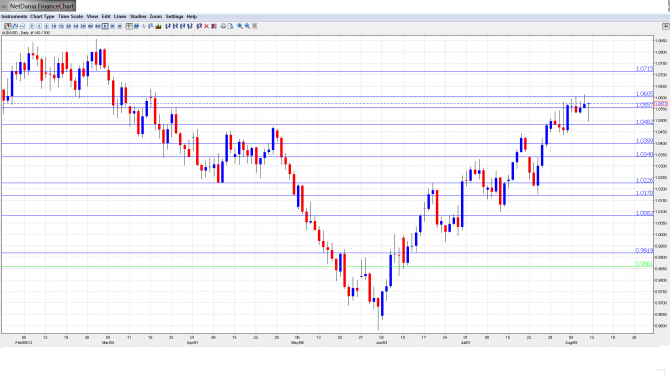Select the 1.0399 horizontal line label
The height and width of the screenshot is (376, 670).
644,141
